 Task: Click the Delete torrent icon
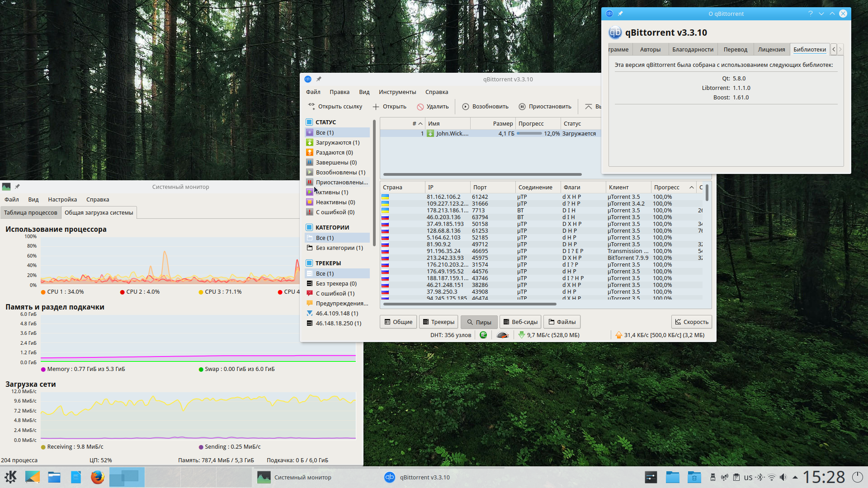[420, 107]
